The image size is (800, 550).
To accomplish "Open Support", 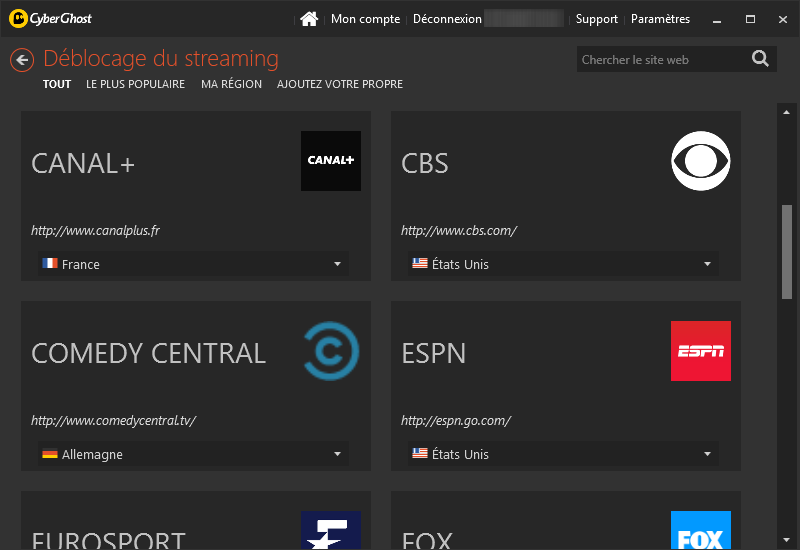I will point(596,19).
